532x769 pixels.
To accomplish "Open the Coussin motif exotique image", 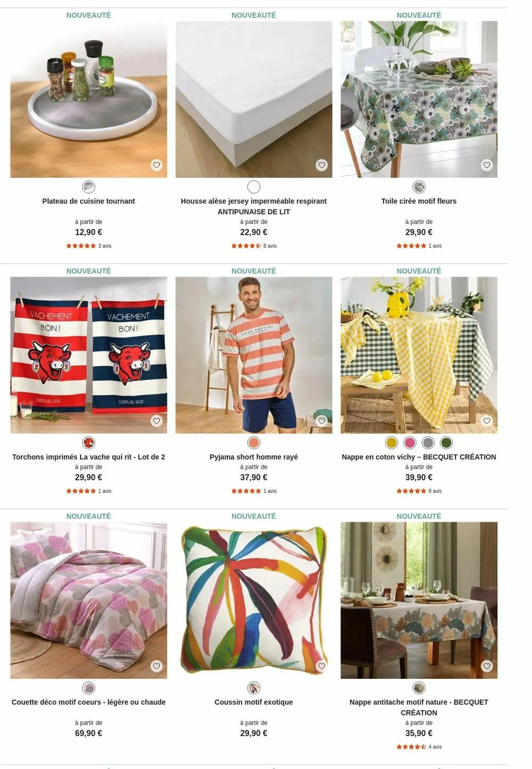I will point(254,600).
